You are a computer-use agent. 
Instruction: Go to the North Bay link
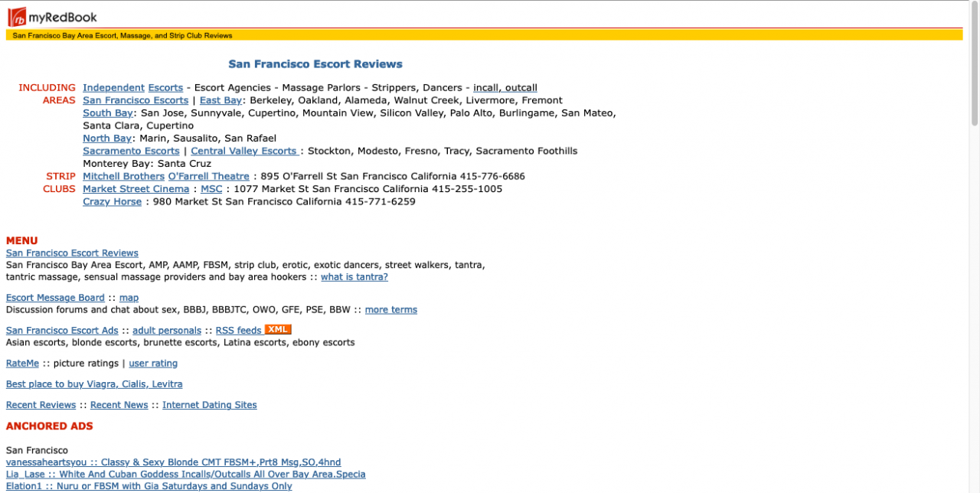[107, 139]
